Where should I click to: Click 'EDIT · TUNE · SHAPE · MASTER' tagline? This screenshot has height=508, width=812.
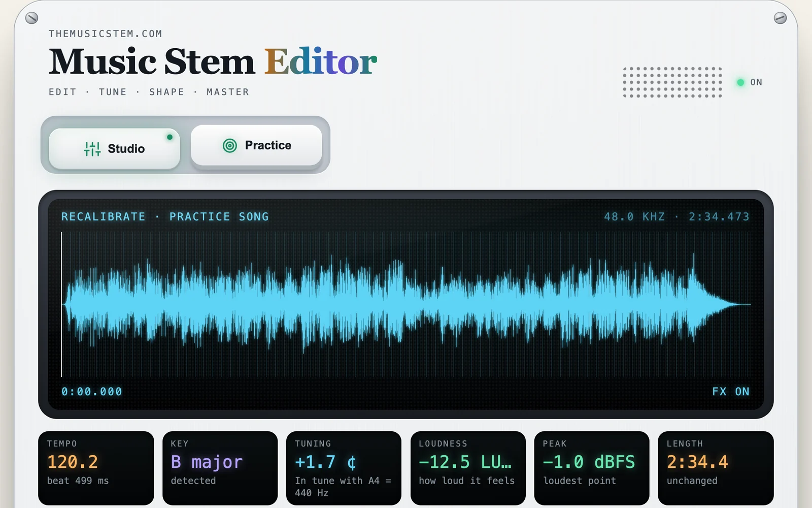tap(149, 92)
